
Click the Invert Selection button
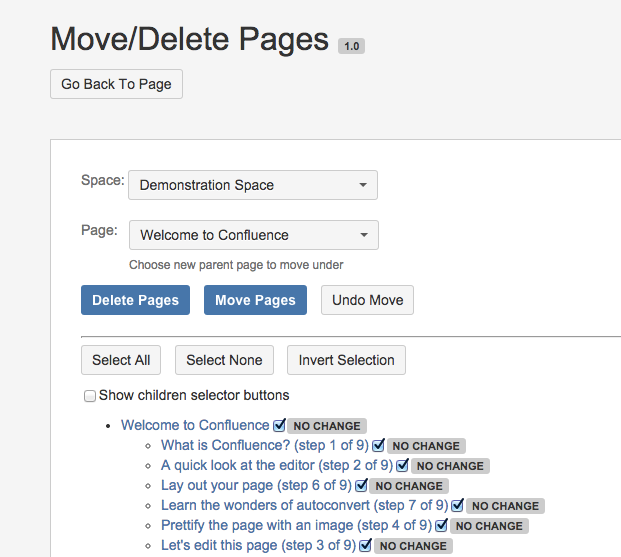pyautogui.click(x=347, y=360)
